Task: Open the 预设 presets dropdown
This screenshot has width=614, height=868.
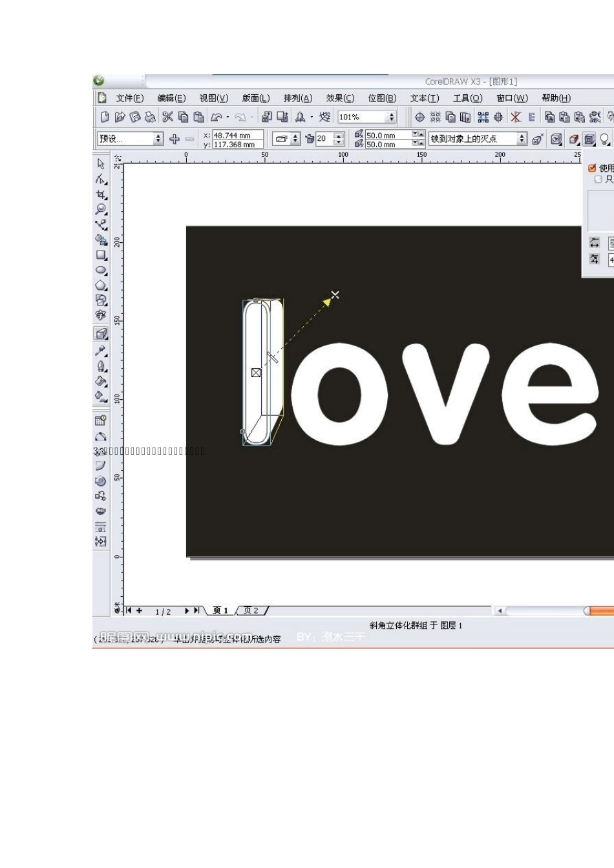Action: coord(158,139)
